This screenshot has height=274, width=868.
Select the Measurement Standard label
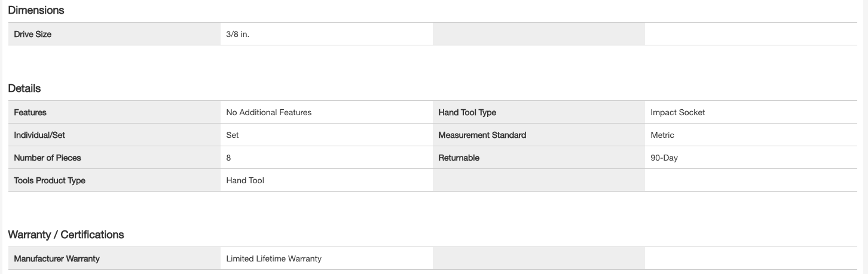(482, 135)
